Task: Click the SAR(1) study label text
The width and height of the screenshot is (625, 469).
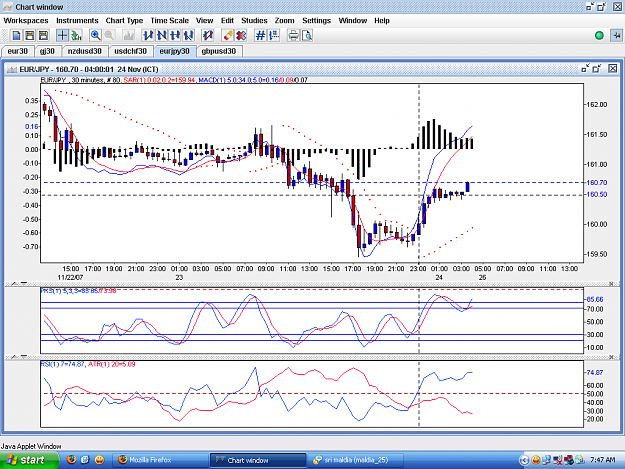Action: (x=159, y=80)
